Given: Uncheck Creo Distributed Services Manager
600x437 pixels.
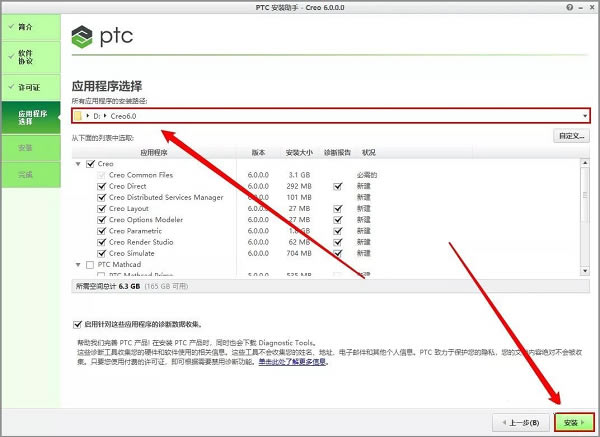Looking at the screenshot, I should click(101, 197).
